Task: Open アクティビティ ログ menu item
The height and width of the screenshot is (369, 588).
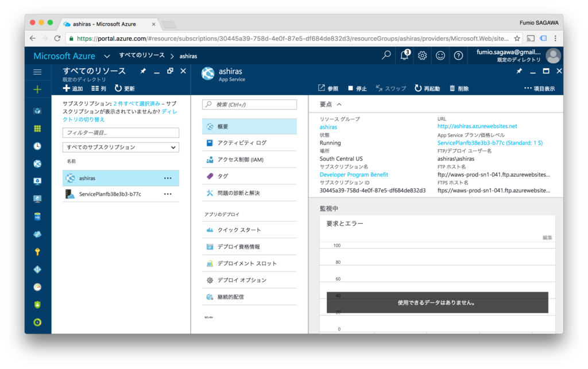Action: pyautogui.click(x=249, y=143)
